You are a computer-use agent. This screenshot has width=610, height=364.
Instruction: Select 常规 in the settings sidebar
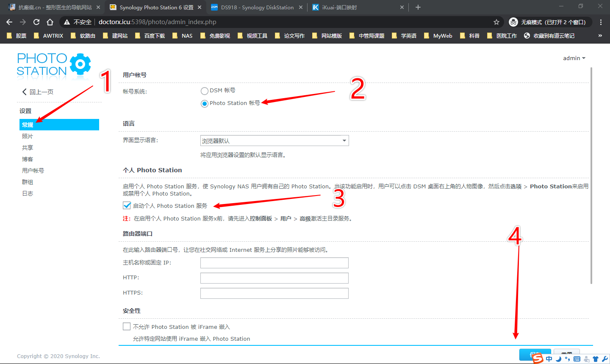point(59,124)
